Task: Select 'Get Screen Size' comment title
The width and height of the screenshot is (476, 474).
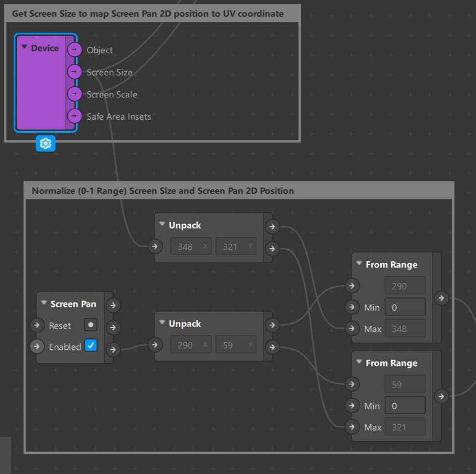Action: click(148, 14)
